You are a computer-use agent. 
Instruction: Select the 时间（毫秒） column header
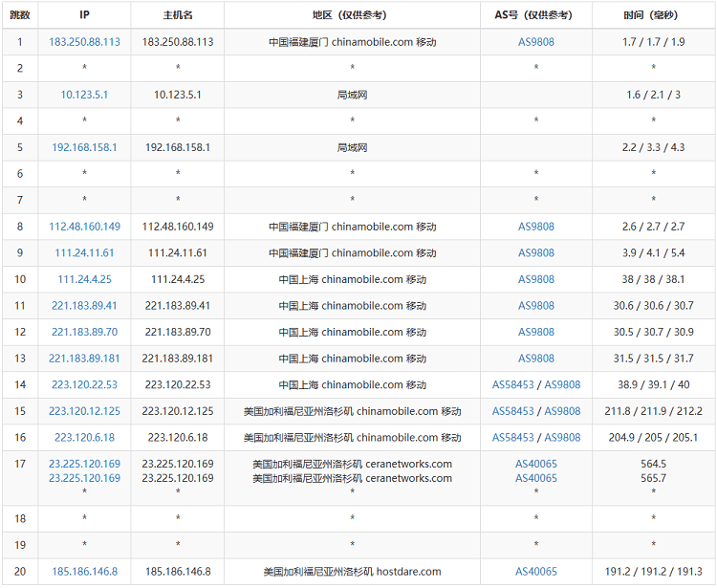click(654, 15)
